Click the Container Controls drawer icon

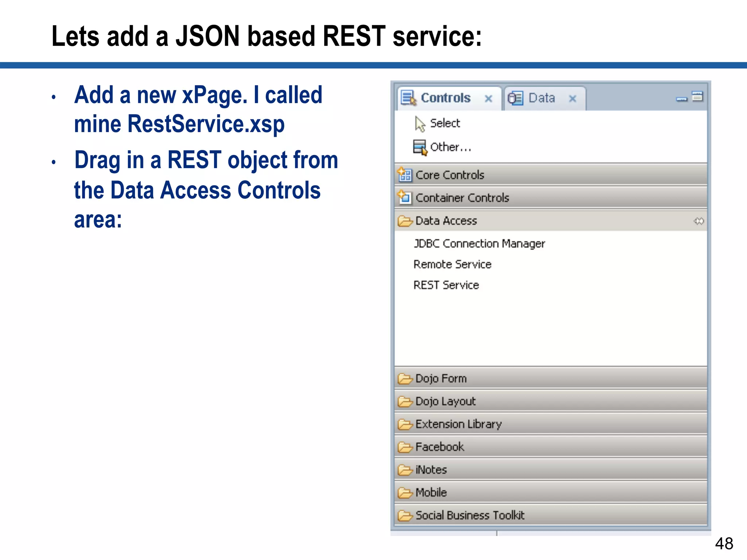pyautogui.click(x=405, y=197)
